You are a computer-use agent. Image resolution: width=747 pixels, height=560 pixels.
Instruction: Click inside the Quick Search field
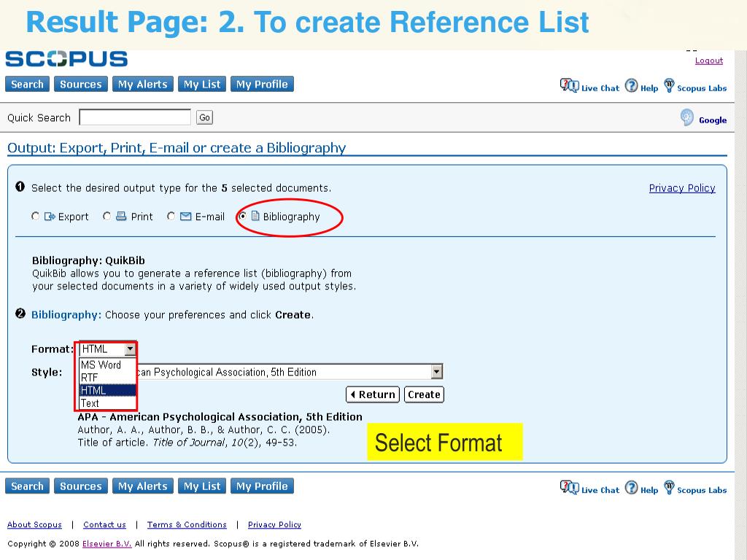click(x=135, y=117)
